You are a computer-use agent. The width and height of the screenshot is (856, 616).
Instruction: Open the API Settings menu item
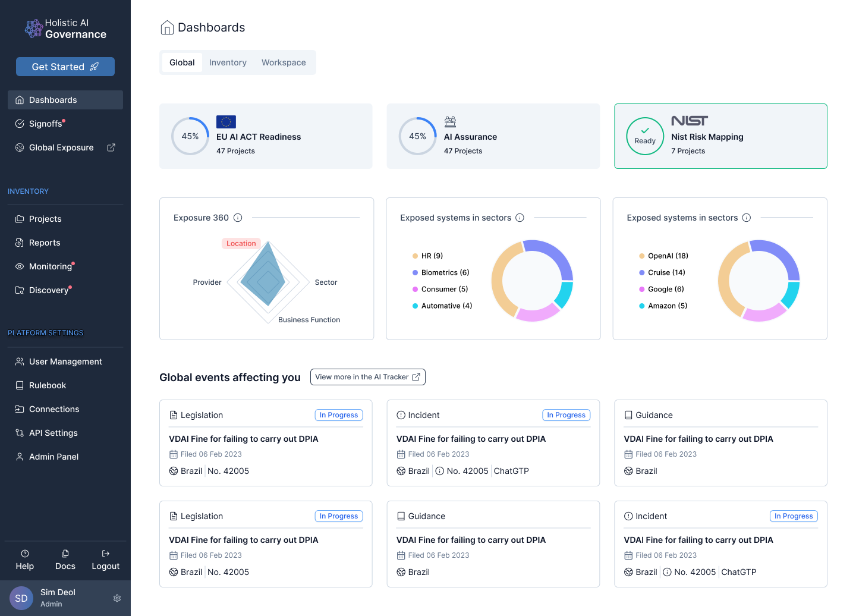[53, 433]
